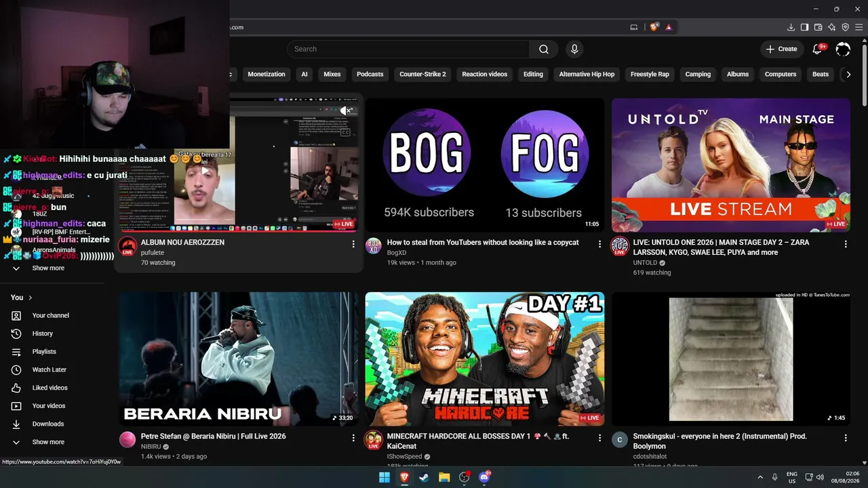
Task: Open the Brave main hamburger menu
Action: pos(859,27)
